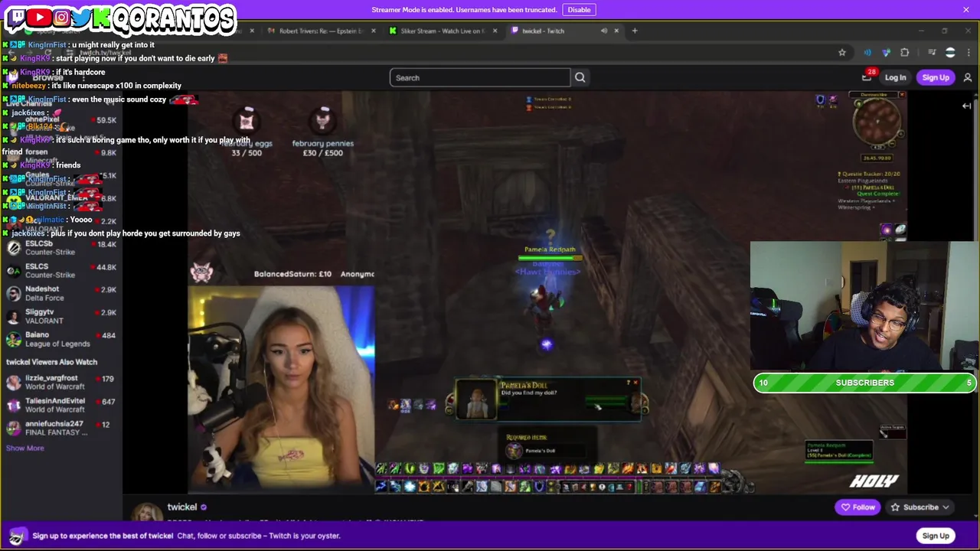Click the shield buff icon
The height and width of the screenshot is (551, 980).
click(821, 99)
